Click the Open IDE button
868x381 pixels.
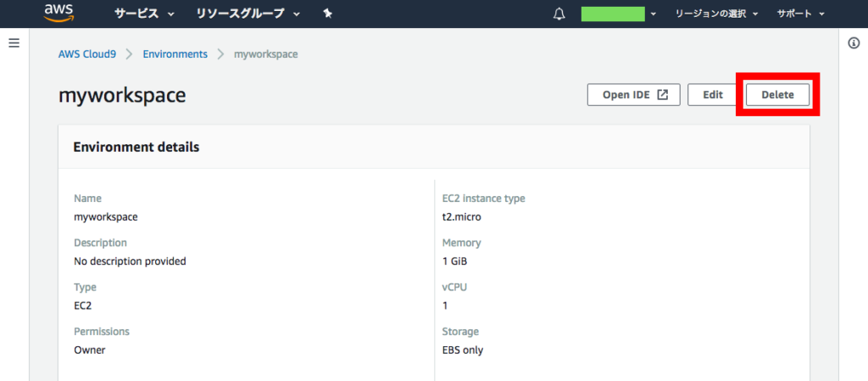coord(634,95)
